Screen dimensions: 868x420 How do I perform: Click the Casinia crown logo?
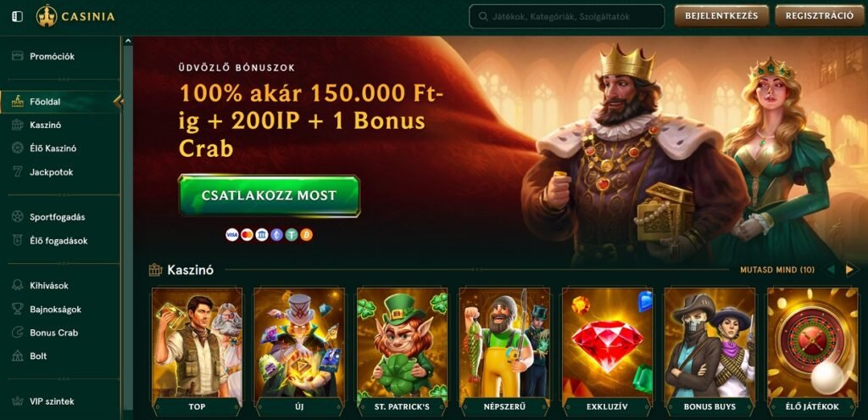[x=47, y=16]
